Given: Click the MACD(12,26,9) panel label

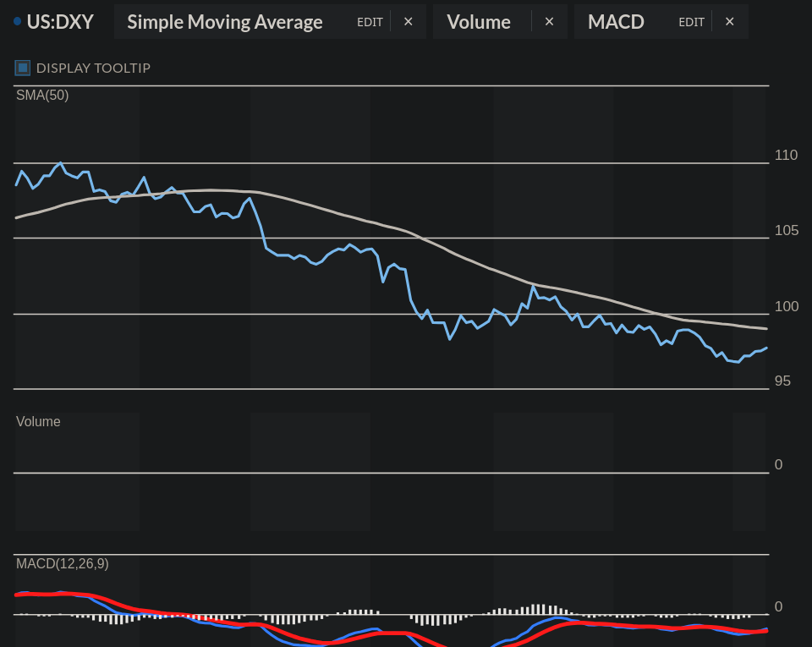Looking at the screenshot, I should [x=62, y=563].
